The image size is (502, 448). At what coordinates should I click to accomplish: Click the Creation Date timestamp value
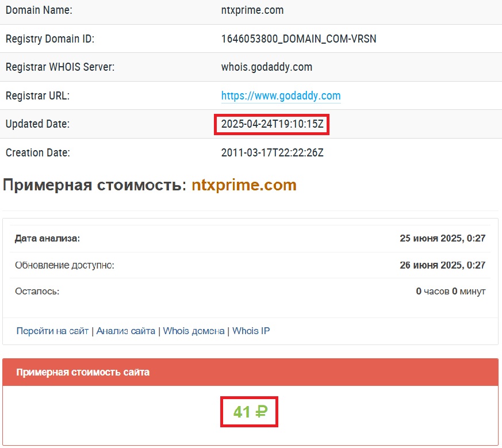[271, 153]
